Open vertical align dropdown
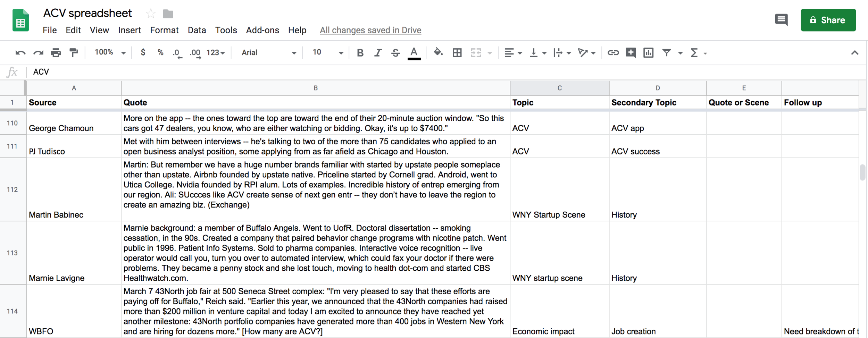Screen dimensions: 868x338 click(x=537, y=53)
